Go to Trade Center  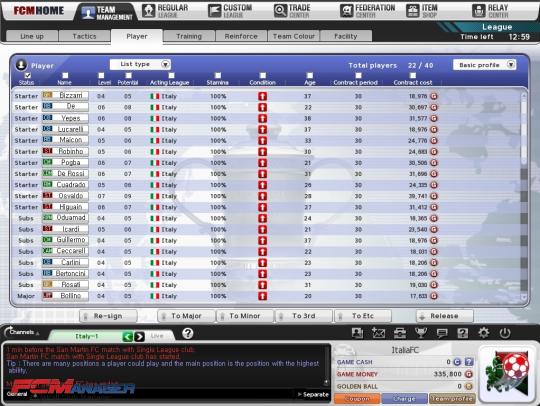coord(292,11)
